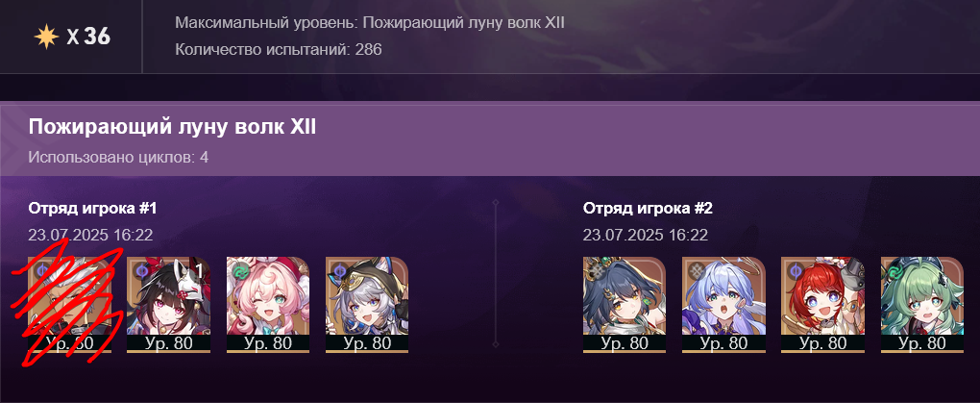
Task: Click the Quantum icon on the cat-eared silver-haired character
Action: click(339, 269)
